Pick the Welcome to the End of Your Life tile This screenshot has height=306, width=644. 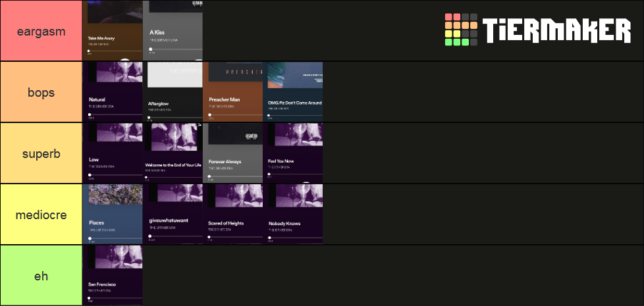[x=173, y=153]
